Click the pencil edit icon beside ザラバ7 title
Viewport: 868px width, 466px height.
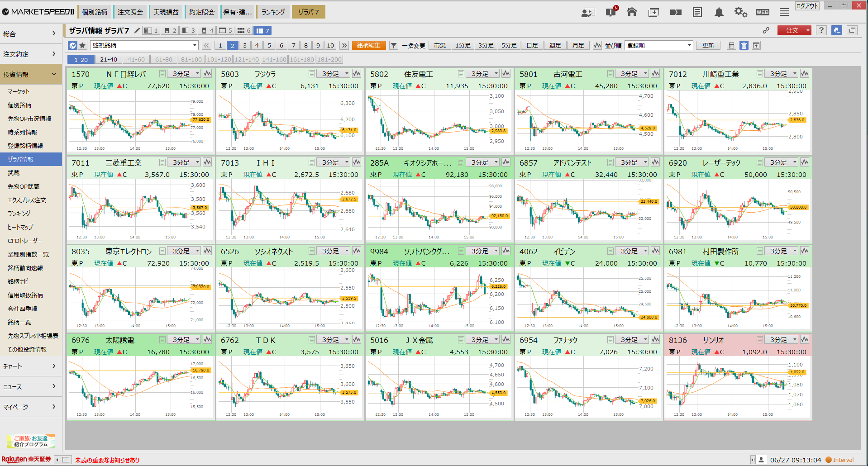[137, 30]
